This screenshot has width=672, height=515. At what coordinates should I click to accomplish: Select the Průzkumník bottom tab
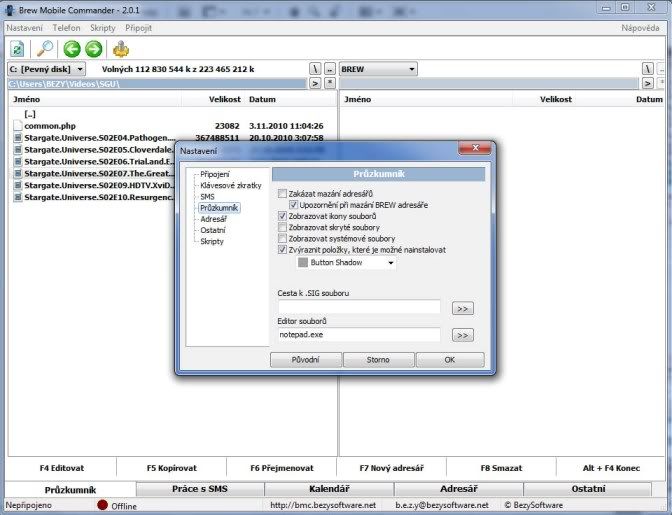pyautogui.click(x=70, y=490)
